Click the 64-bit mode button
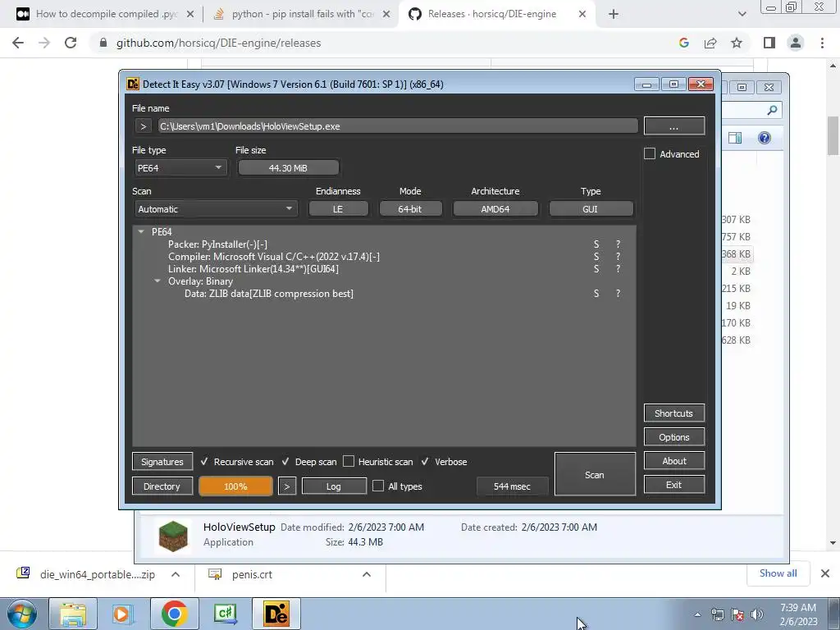 [x=410, y=209]
